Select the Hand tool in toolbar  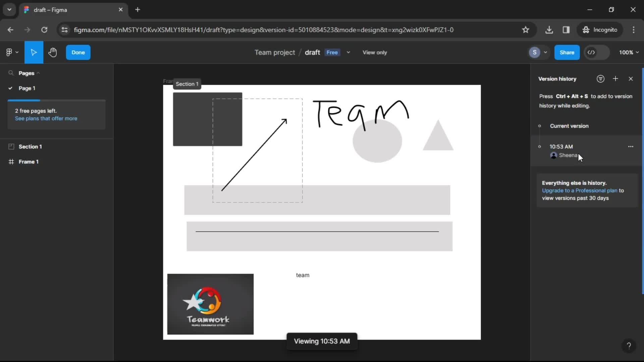[53, 52]
